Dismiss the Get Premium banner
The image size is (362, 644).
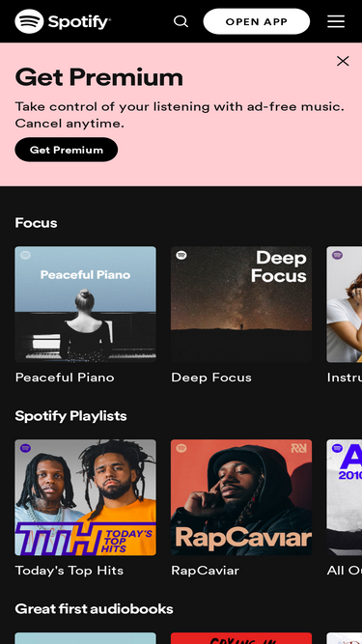point(343,61)
